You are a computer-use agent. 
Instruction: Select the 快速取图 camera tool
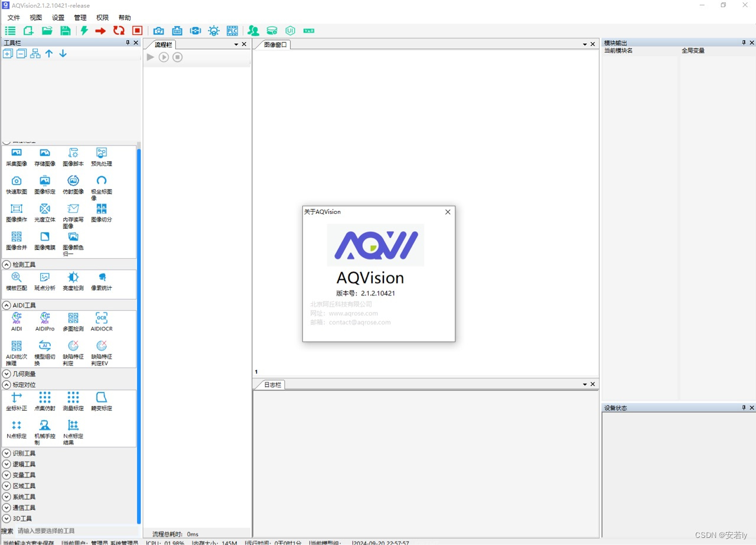click(17, 181)
